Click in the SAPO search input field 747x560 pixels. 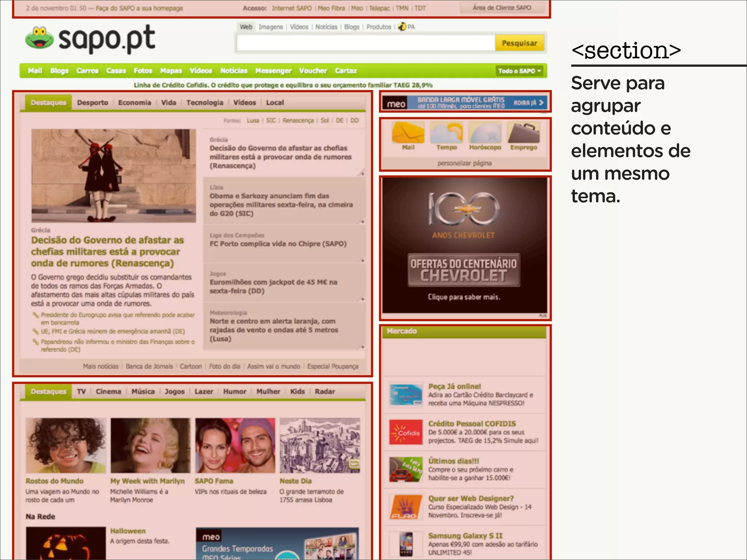[365, 43]
